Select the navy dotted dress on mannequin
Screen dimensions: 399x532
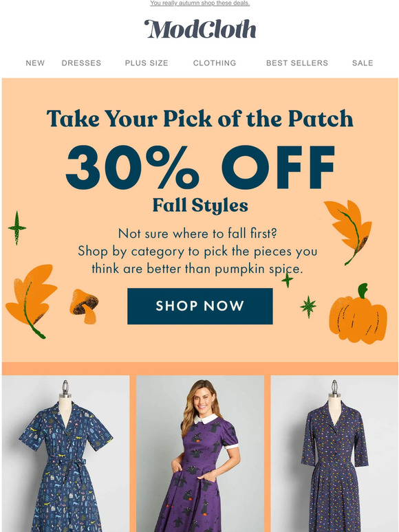point(334,454)
